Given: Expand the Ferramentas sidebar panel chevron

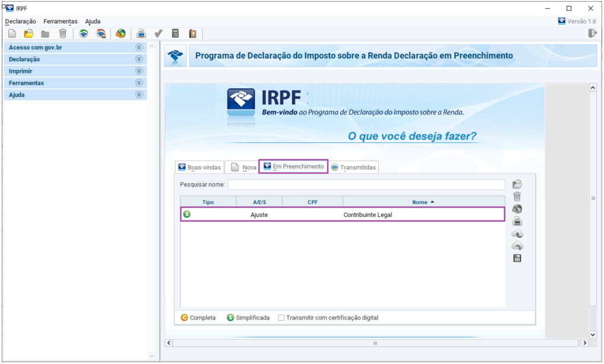Looking at the screenshot, I should 139,83.
